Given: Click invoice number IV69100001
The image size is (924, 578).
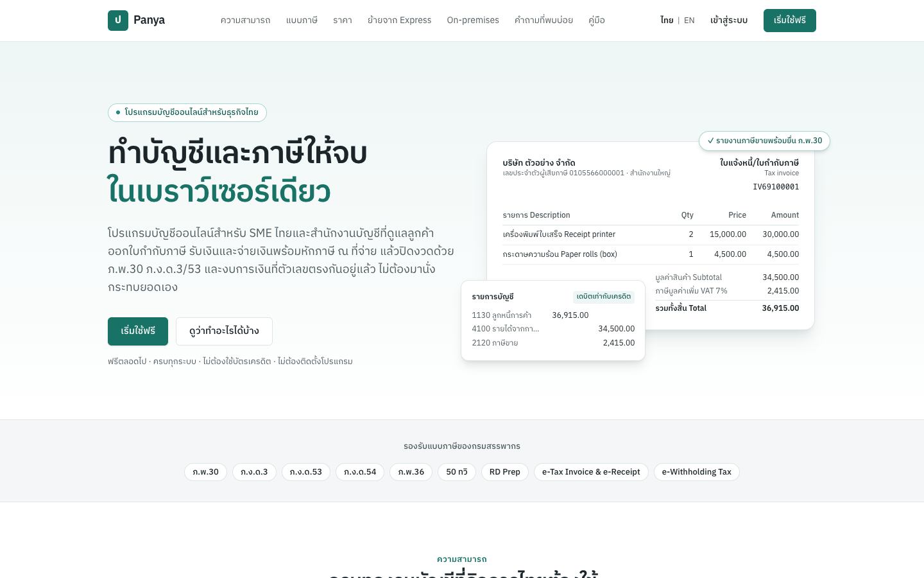Looking at the screenshot, I should pyautogui.click(x=776, y=187).
